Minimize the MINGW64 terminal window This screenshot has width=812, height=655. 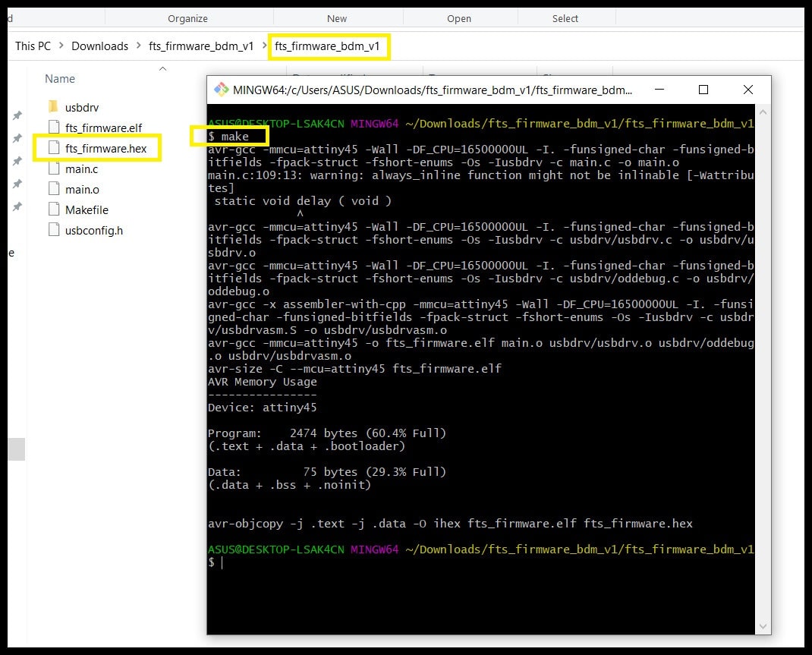coord(659,90)
